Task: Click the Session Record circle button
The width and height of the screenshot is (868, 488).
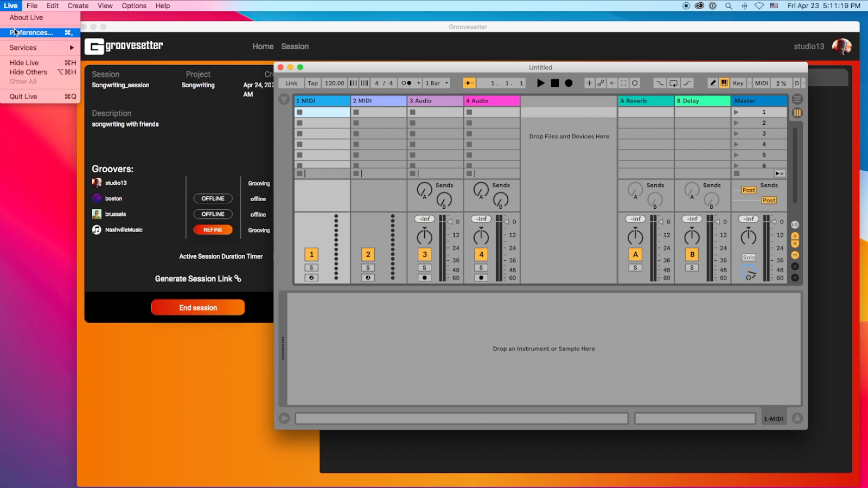Action: point(635,83)
